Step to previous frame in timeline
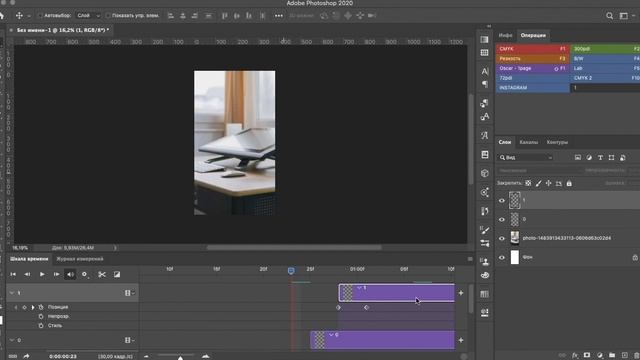This screenshot has height=360, width=640. pyautogui.click(x=27, y=274)
